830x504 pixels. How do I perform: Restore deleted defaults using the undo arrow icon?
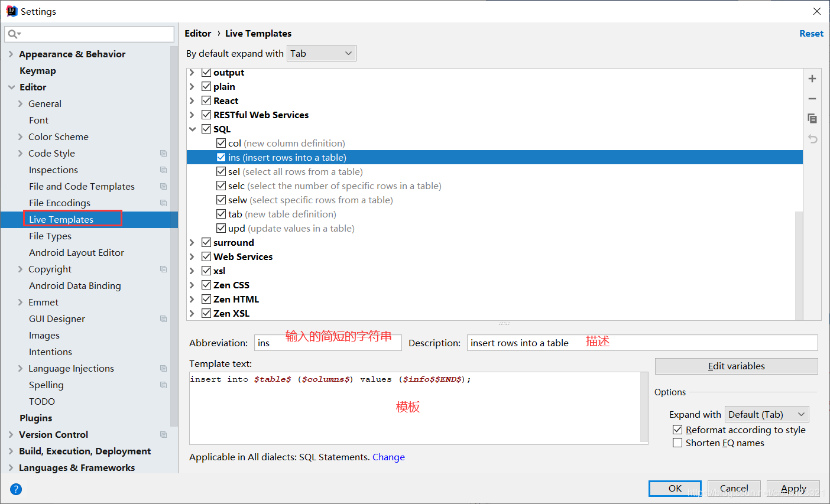[x=812, y=139]
